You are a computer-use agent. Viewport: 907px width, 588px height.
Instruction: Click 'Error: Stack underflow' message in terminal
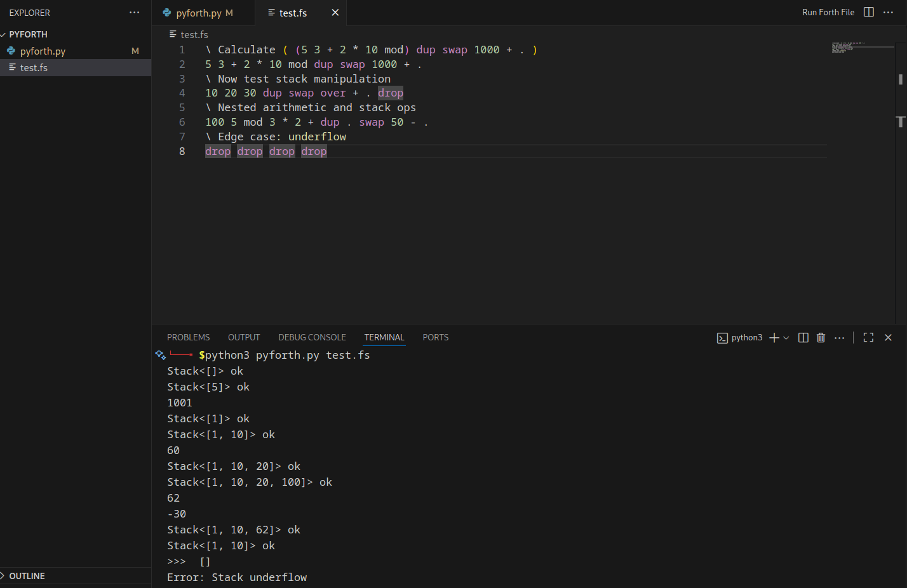[237, 577]
